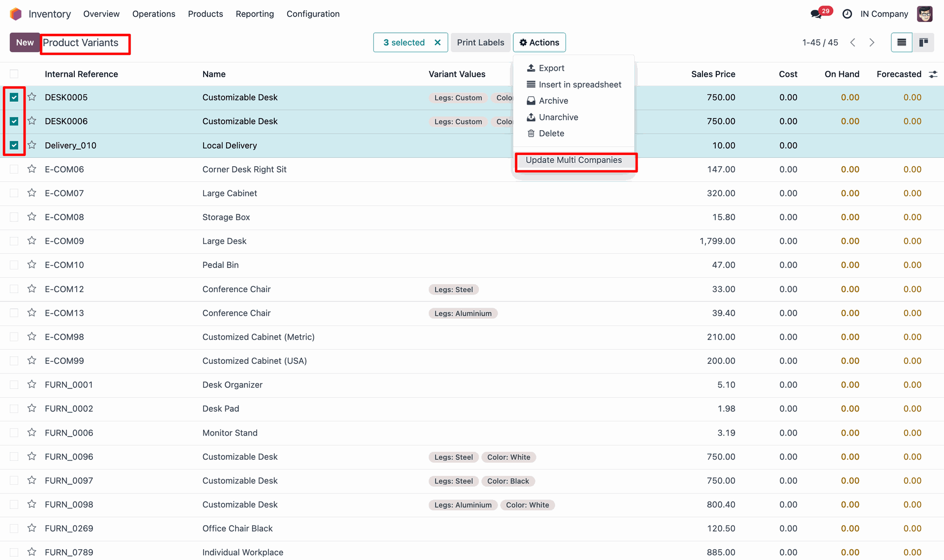Expand the IN Company switcher

click(884, 14)
